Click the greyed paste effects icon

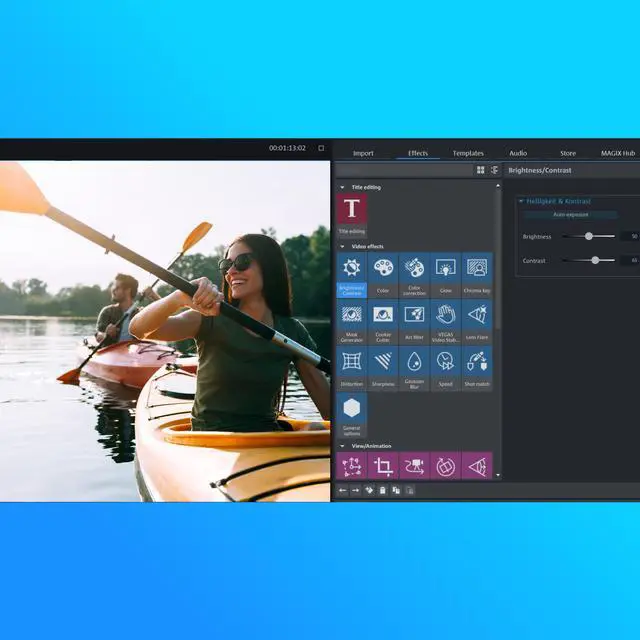coord(410,490)
